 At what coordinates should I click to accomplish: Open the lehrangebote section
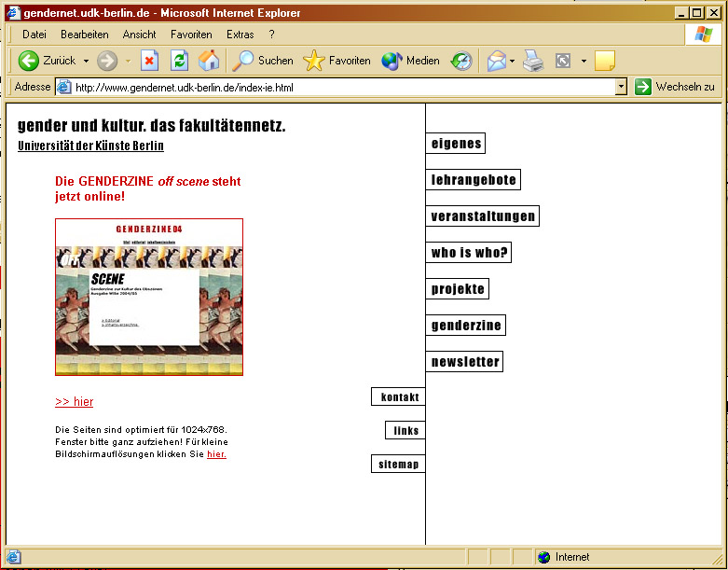click(474, 180)
